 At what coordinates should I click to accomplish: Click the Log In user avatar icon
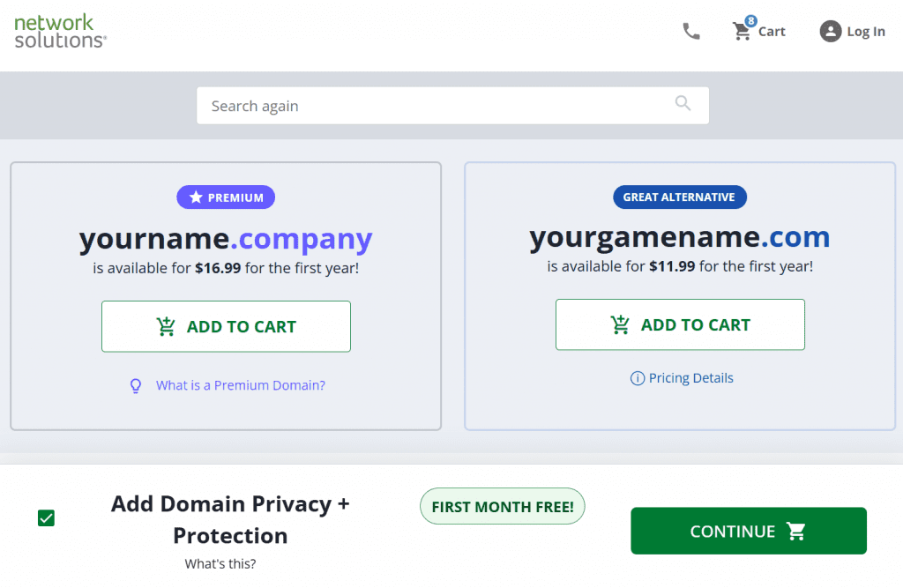tap(831, 31)
